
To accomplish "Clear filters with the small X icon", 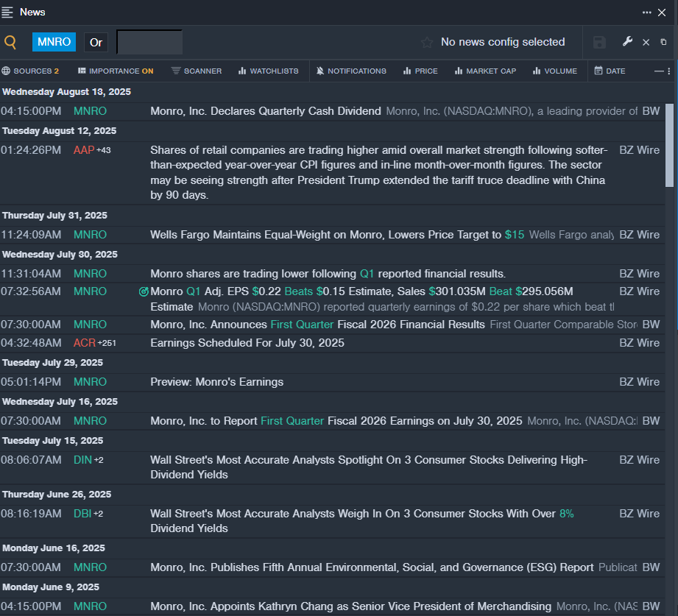I will click(x=646, y=42).
